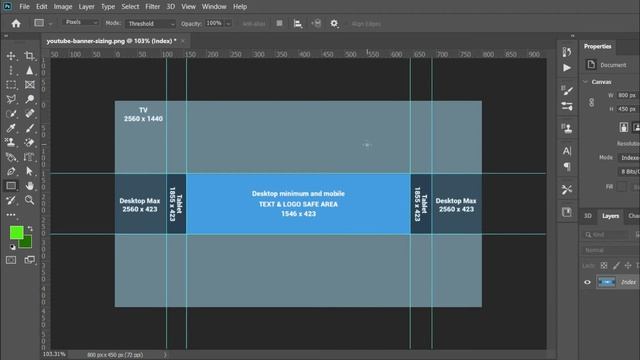Screen dimensions: 640x360
Task: Toggle lock position for the layer
Action: pyautogui.click(x=628, y=266)
